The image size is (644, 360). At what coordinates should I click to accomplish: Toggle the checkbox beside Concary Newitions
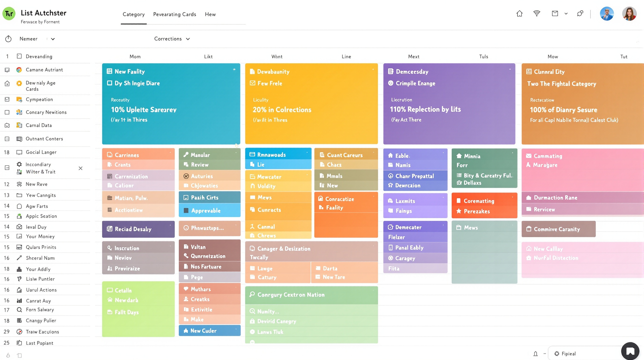click(7, 112)
